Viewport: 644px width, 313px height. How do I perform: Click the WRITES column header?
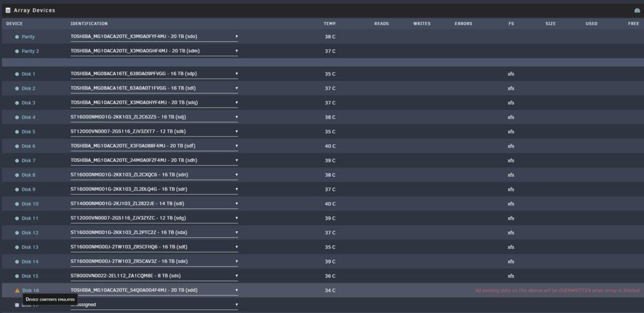[422, 24]
